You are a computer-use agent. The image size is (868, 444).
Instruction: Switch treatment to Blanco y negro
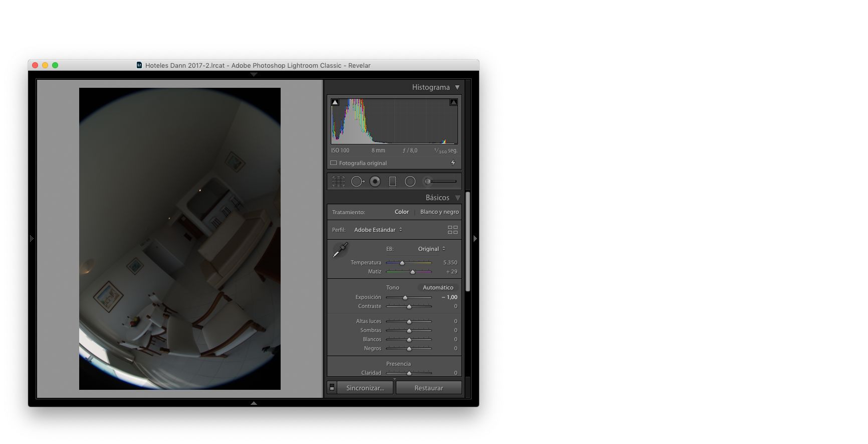439,212
